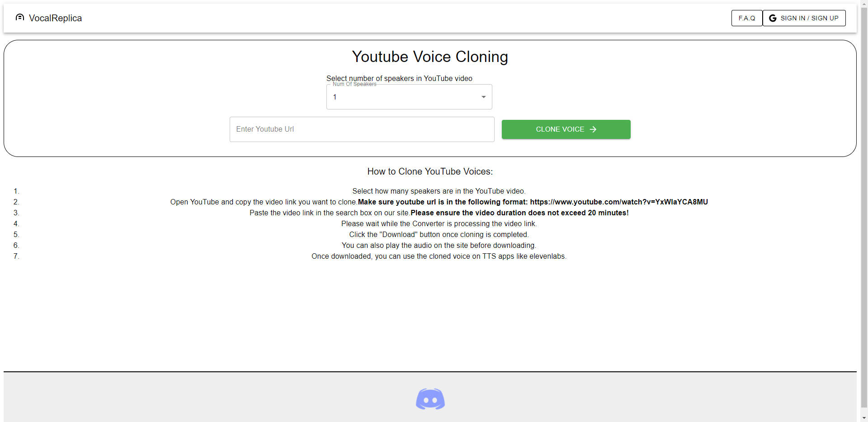Click the How to Clone YouTube Voices heading
Screen dimensions: 868x422
tap(429, 171)
